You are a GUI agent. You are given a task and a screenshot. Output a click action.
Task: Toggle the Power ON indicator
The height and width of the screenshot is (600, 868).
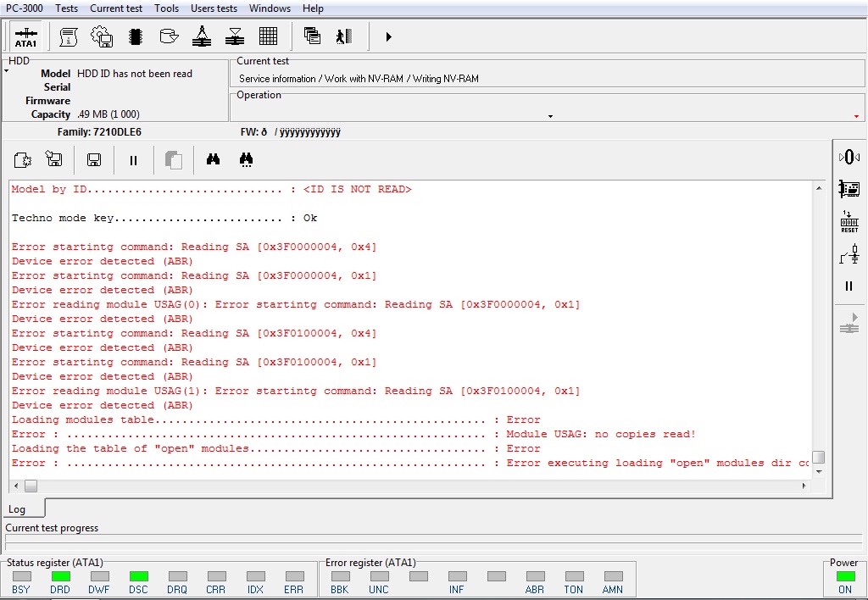point(845,576)
